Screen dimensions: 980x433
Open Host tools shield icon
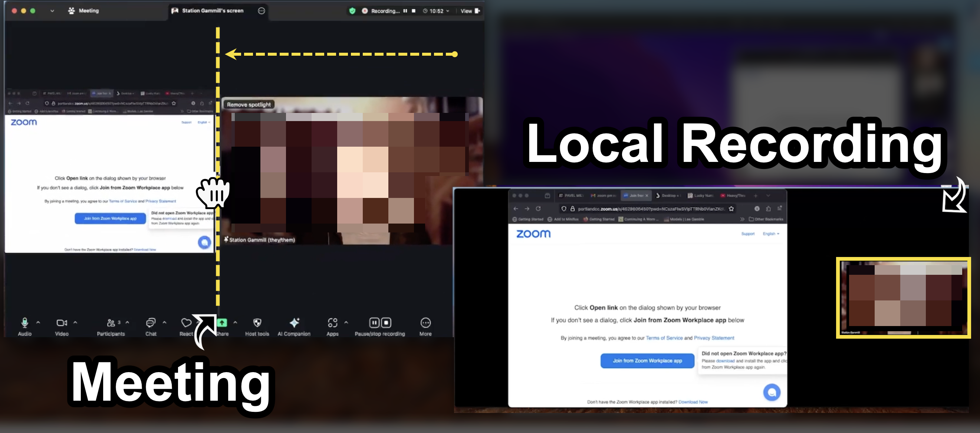click(257, 323)
